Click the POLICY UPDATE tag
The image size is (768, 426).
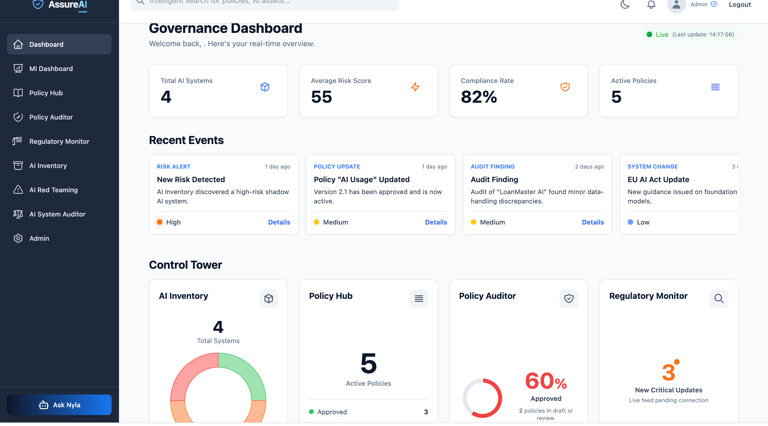tap(337, 166)
